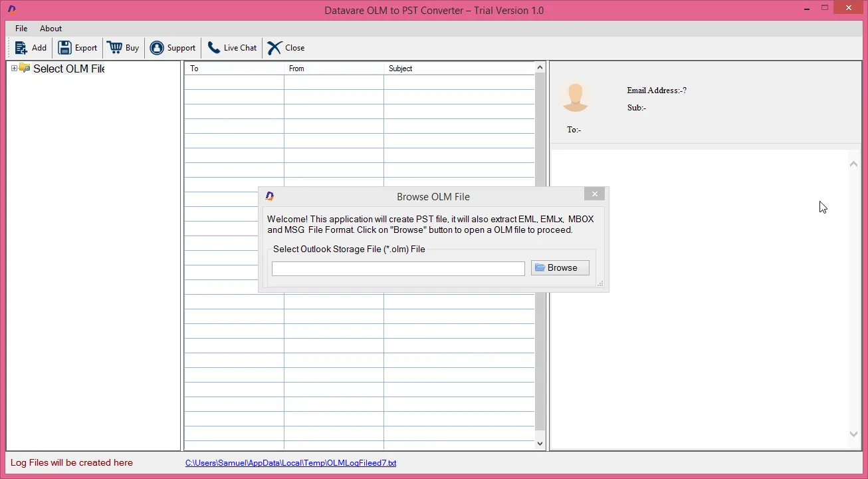
Task: Click the email list scroll-up arrow
Action: point(540,67)
